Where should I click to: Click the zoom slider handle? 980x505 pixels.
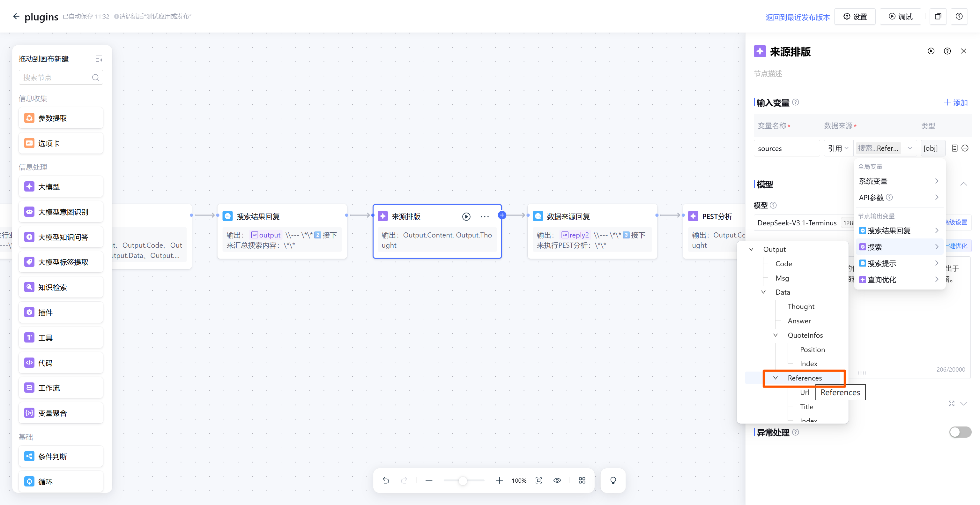(463, 481)
